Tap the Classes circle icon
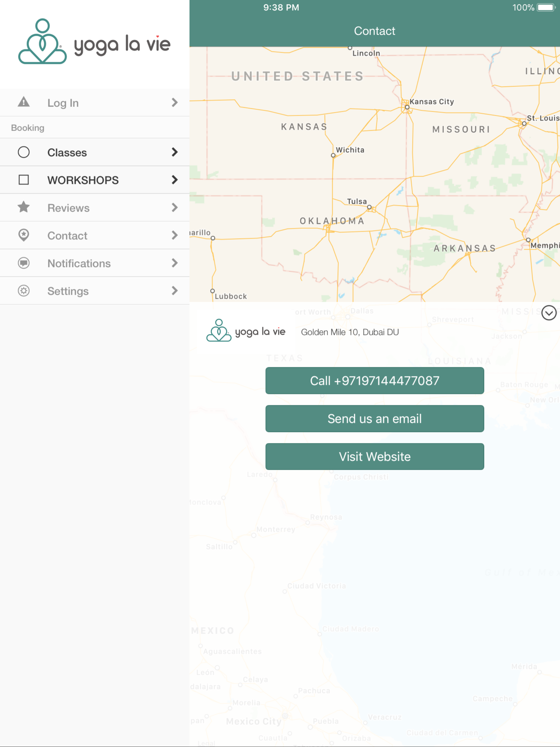Screen dimensions: 560x747 pyautogui.click(x=24, y=152)
